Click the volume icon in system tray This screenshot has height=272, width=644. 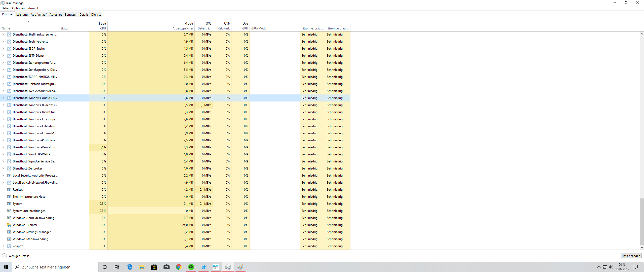click(611, 267)
